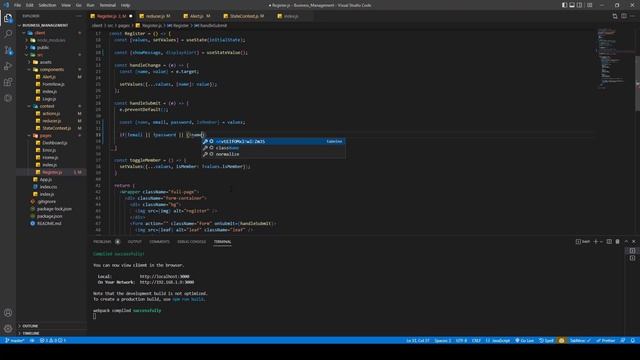Image resolution: width=640 pixels, height=360 pixels.
Task: Open the Source Control view
Action: click(8, 50)
